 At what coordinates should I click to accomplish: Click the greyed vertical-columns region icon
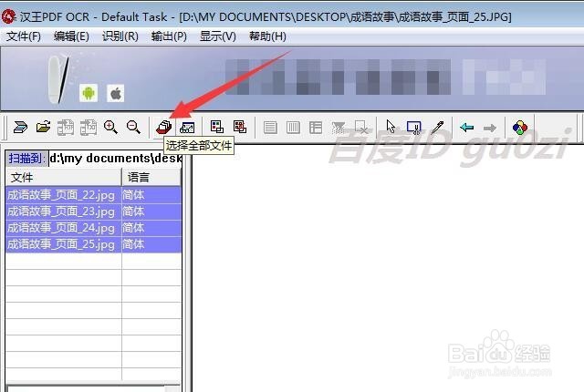point(293,128)
